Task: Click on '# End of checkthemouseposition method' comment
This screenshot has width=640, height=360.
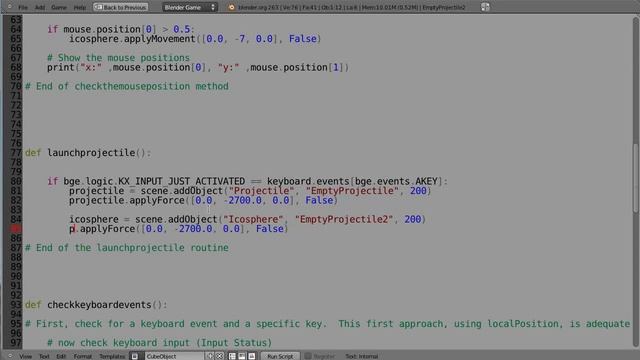Action: 127,86
